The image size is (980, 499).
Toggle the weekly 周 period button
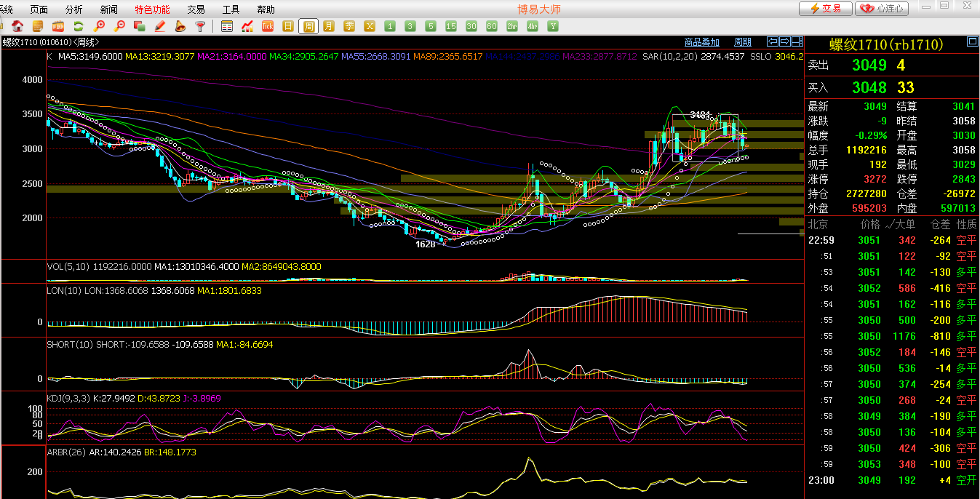pos(308,26)
